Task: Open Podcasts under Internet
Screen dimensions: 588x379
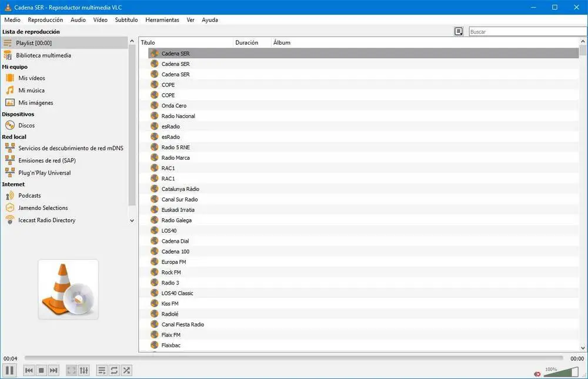Action: pyautogui.click(x=64, y=195)
